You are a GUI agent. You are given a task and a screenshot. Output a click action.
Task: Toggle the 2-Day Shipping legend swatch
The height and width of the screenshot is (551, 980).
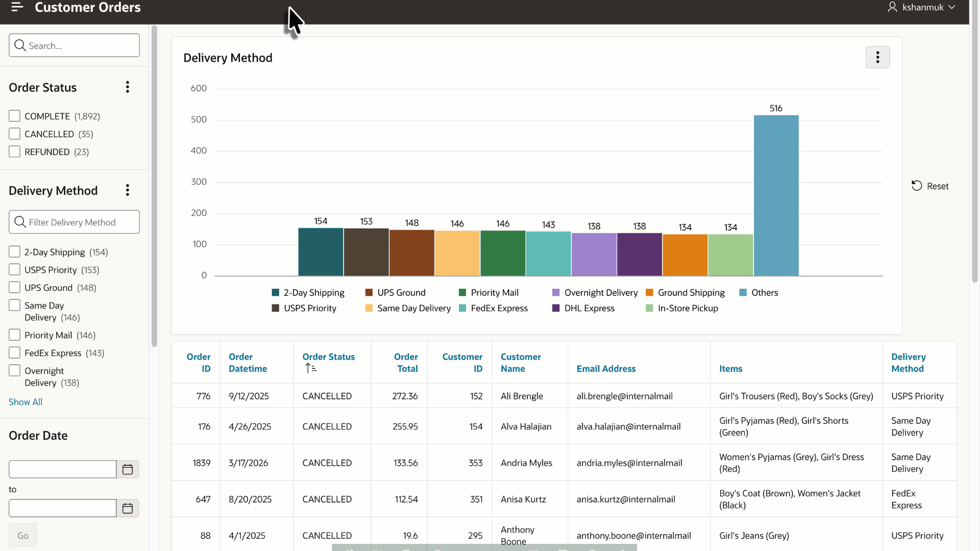(276, 292)
